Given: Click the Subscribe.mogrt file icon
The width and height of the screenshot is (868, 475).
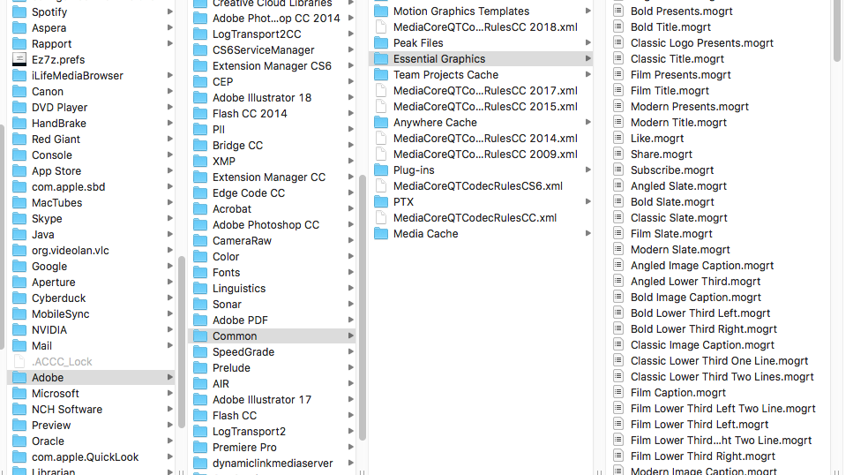Looking at the screenshot, I should click(618, 170).
